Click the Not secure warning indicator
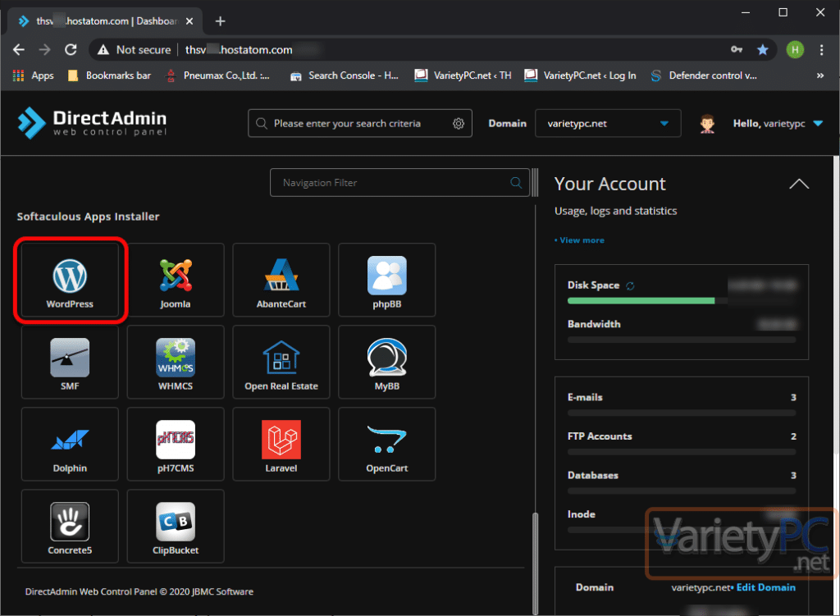840x616 pixels. (x=134, y=50)
